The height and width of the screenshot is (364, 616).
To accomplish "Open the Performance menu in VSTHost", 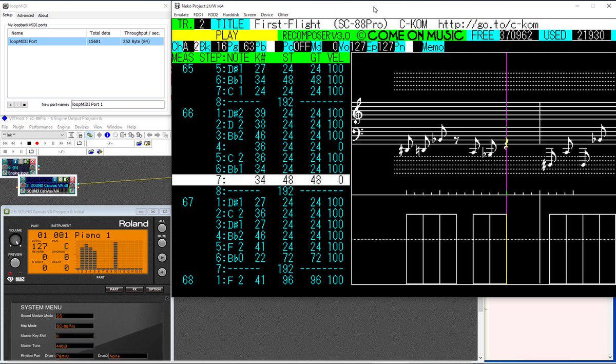I will click(41, 127).
